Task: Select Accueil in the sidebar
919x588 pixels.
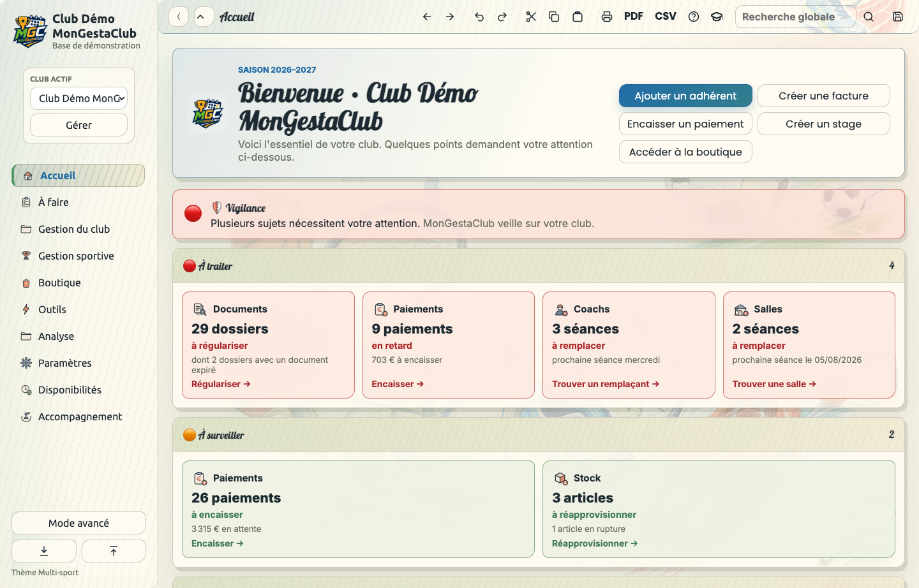Action: click(78, 175)
